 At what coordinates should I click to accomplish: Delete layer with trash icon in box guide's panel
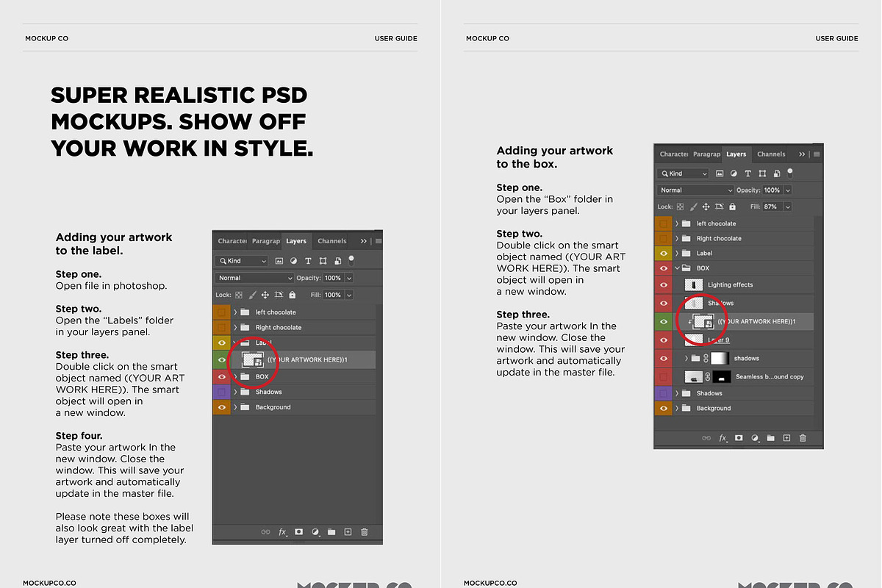pos(803,438)
